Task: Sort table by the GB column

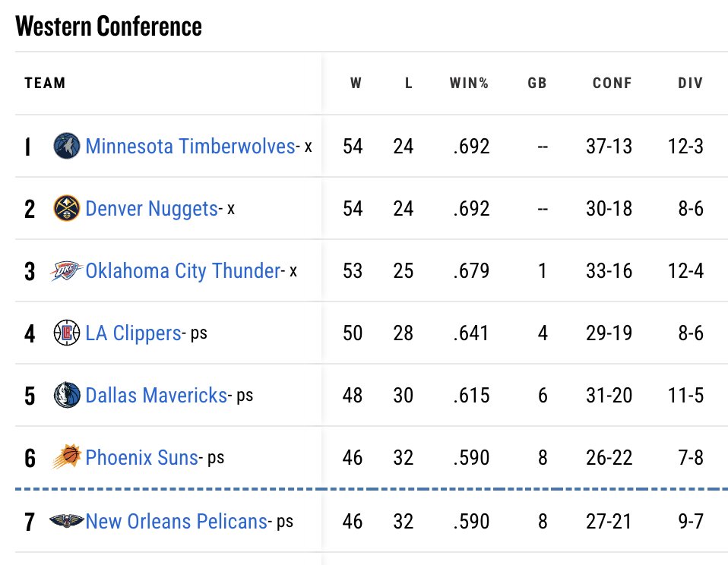Action: 537,84
